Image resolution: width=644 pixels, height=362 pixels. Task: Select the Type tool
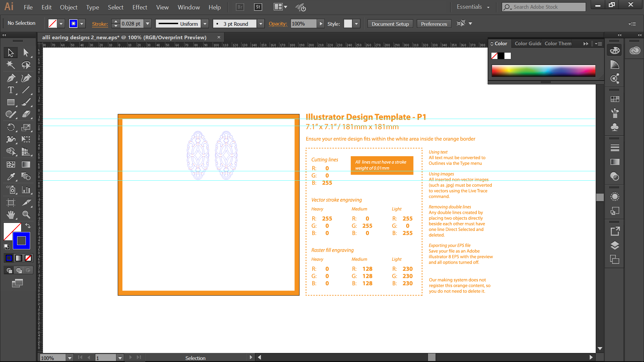tap(11, 90)
